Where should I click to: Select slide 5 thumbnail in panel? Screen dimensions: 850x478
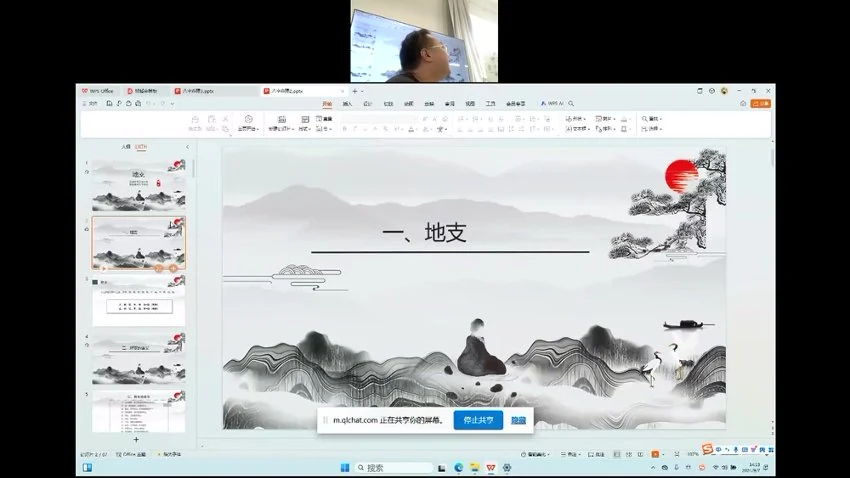tap(139, 411)
